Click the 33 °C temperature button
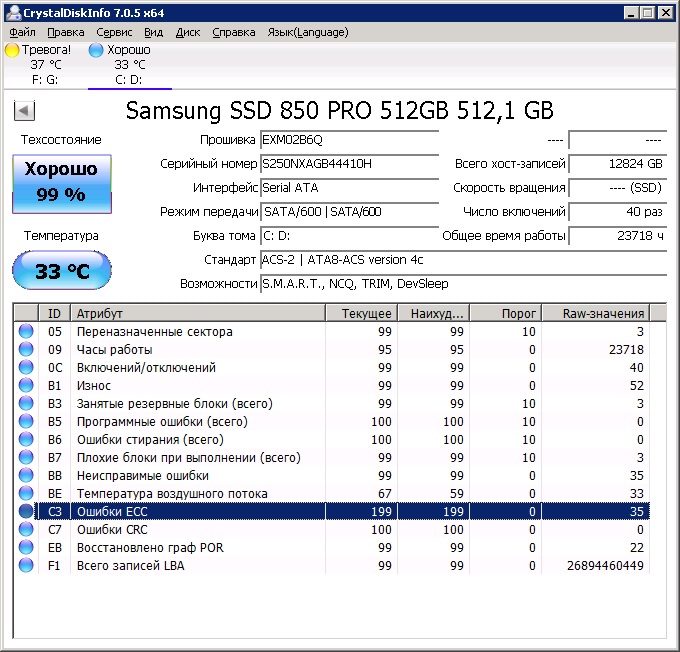Image resolution: width=680 pixels, height=652 pixels. (62, 270)
